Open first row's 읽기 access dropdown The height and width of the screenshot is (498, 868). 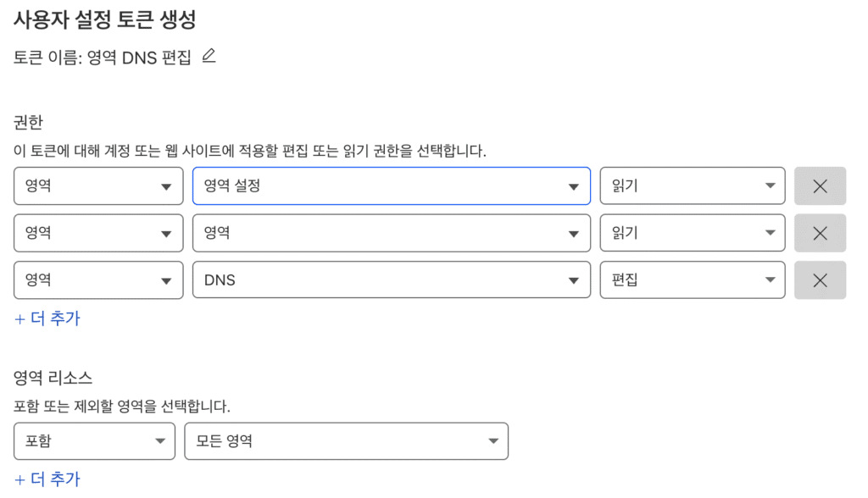pos(692,186)
